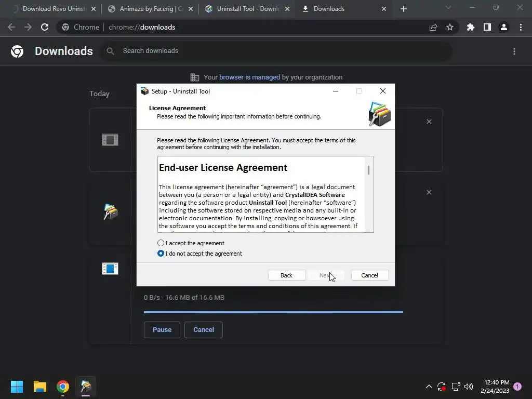
Task: Open File Explorer from taskbar
Action: [x=39, y=387]
